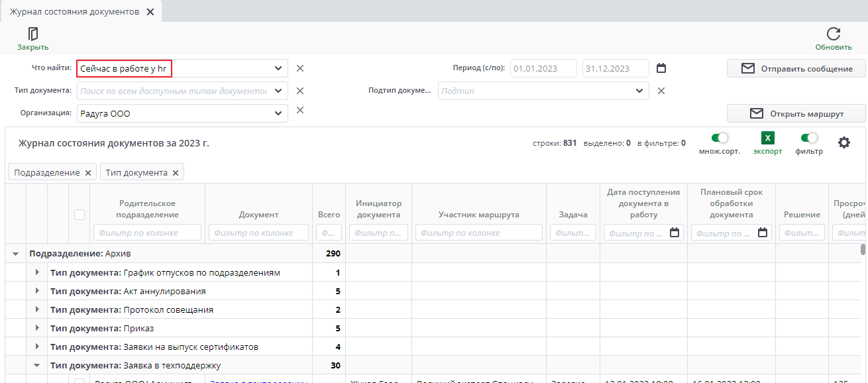
Task: Remove the Подразделение grouping chip
Action: pos(87,173)
